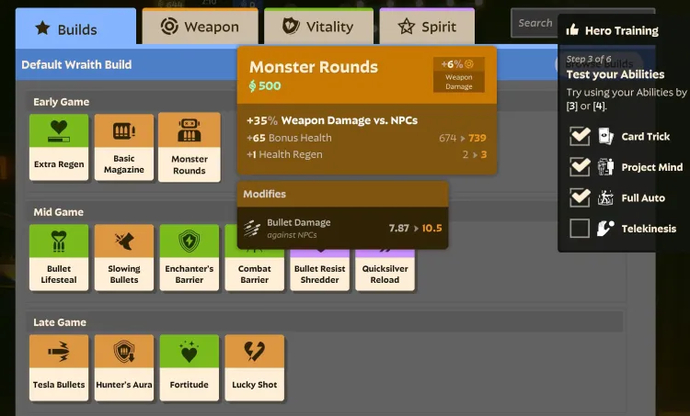This screenshot has height=416, width=690.
Task: Click the Search input field
Action: click(534, 23)
